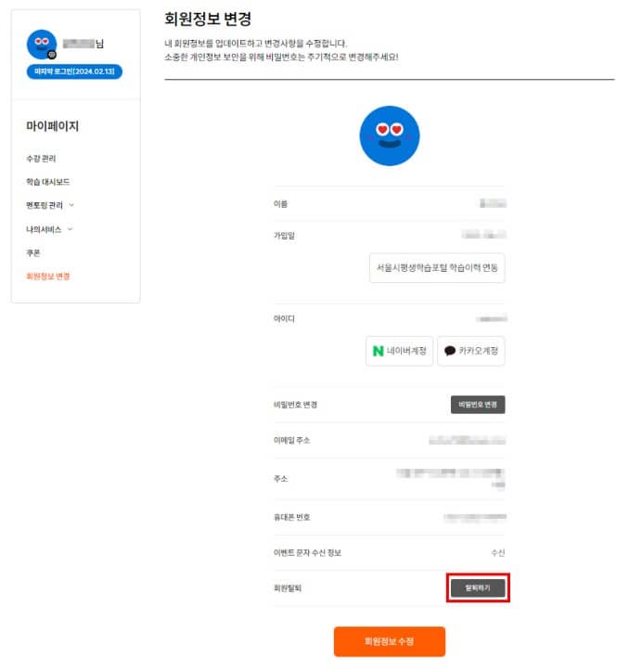The height and width of the screenshot is (672, 642).
Task: Link the 네이버계정 account
Action: pos(399,351)
